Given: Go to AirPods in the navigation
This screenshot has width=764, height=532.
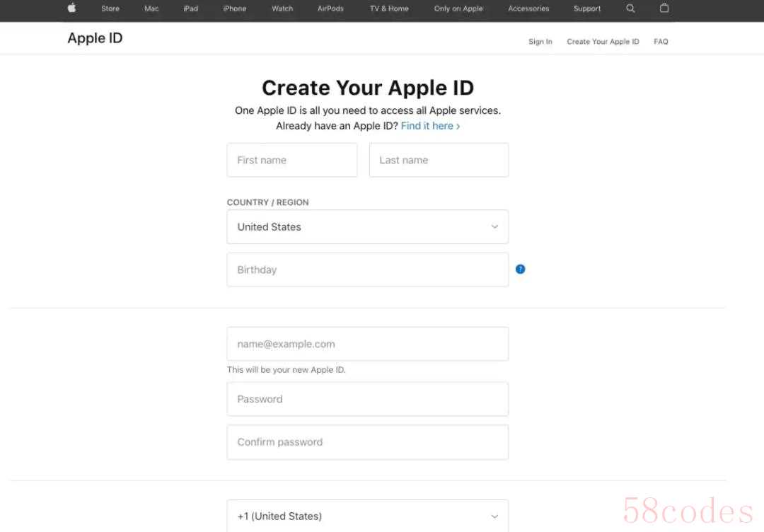Looking at the screenshot, I should (330, 8).
